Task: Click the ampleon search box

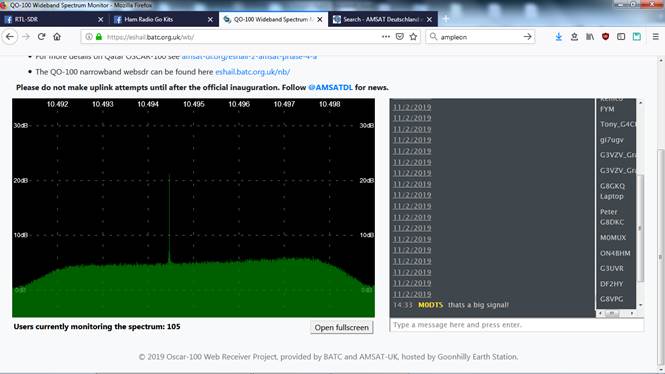Action: (x=479, y=37)
